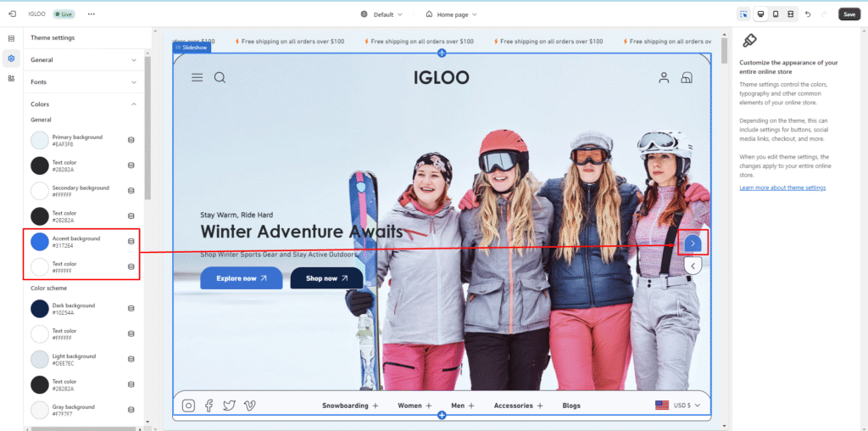Screen dimensions: 868x431
Task: Open Learn more about theme settings link
Action: (782, 188)
